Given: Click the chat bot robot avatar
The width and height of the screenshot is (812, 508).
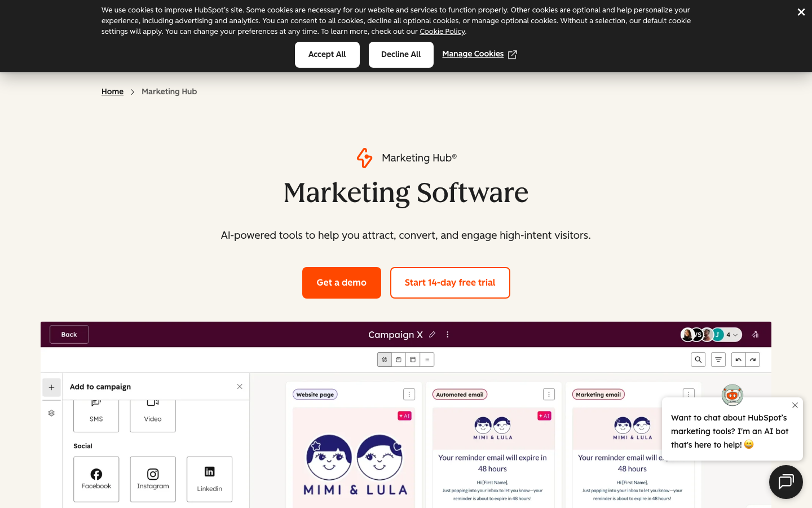Looking at the screenshot, I should click(x=732, y=395).
